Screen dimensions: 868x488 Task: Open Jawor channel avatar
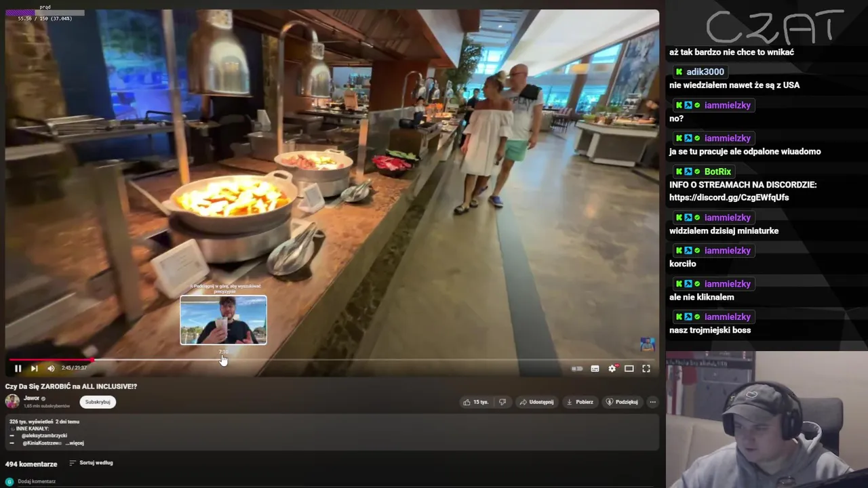12,401
